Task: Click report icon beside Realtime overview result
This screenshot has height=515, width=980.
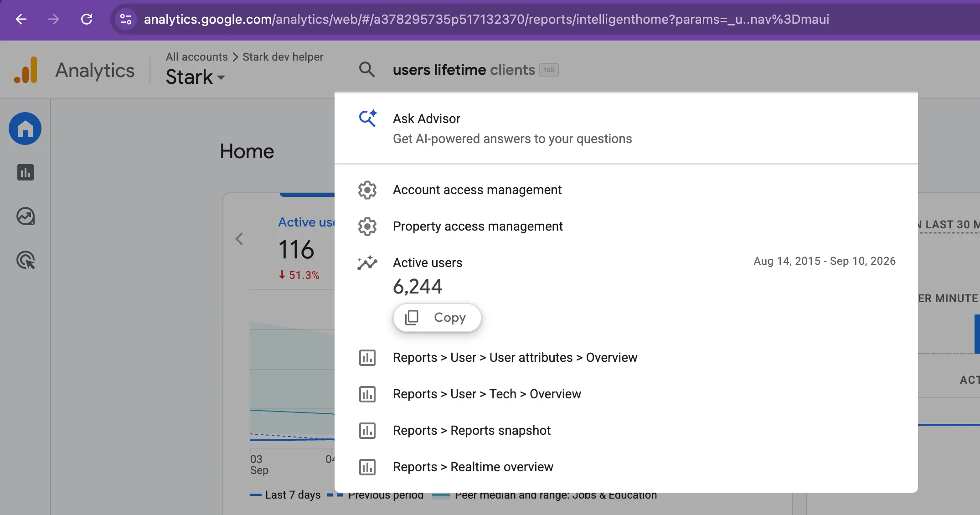Action: (367, 467)
